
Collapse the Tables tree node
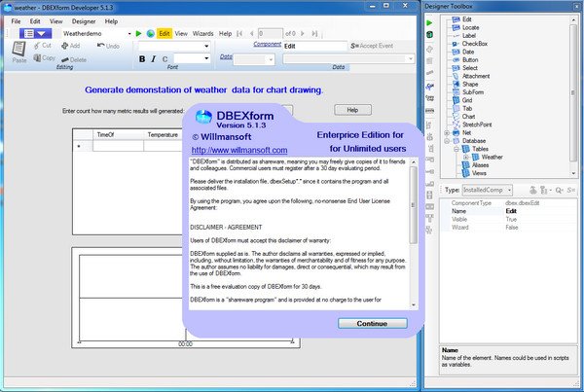tap(456, 149)
